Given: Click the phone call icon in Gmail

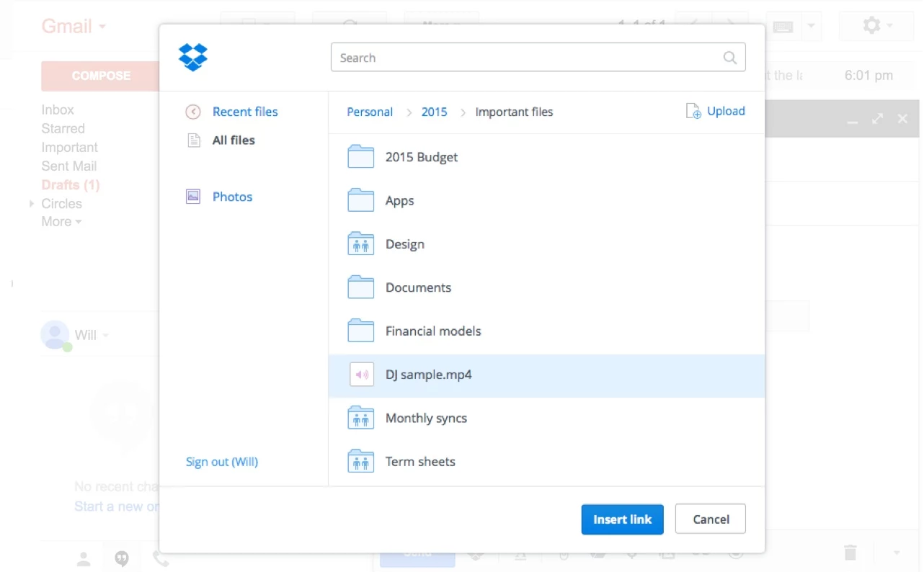Looking at the screenshot, I should pyautogui.click(x=160, y=558).
